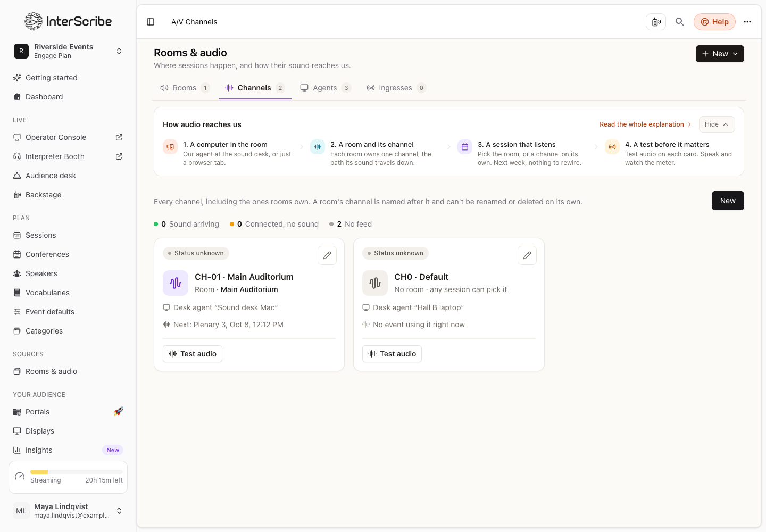Switch to the Rooms tab
This screenshot has width=766, height=532.
(x=185, y=88)
